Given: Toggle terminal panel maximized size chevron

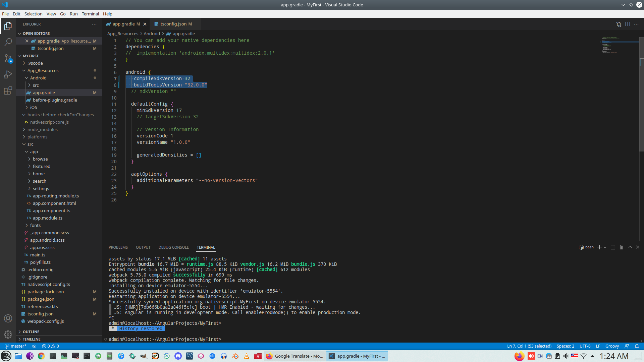Looking at the screenshot, I should point(630,247).
